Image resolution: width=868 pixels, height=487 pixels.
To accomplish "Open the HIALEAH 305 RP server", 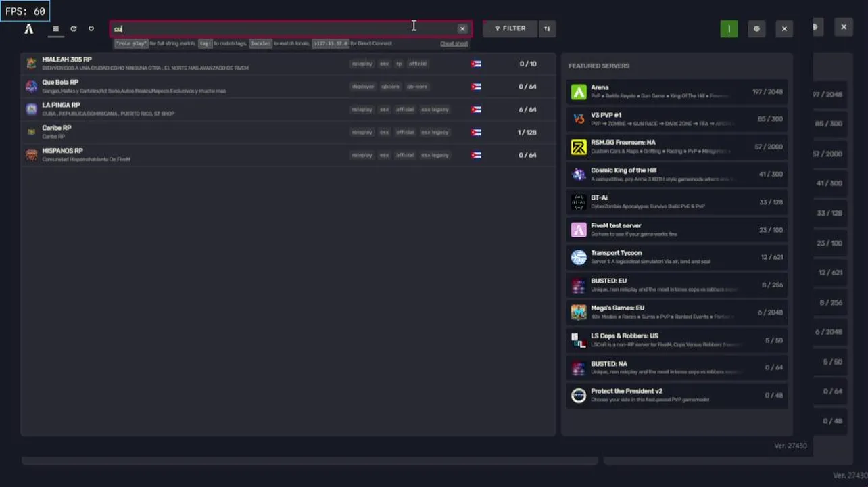I will pyautogui.click(x=289, y=64).
